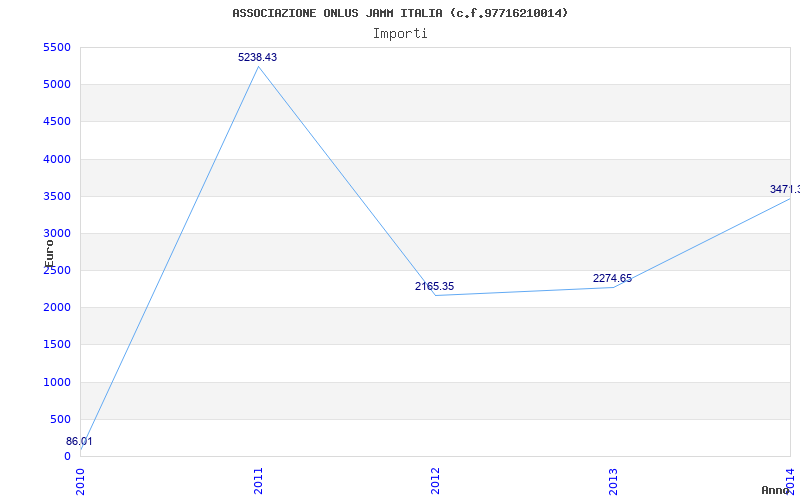
Task: Click the 5500 y-axis value
Action: pyautogui.click(x=57, y=47)
